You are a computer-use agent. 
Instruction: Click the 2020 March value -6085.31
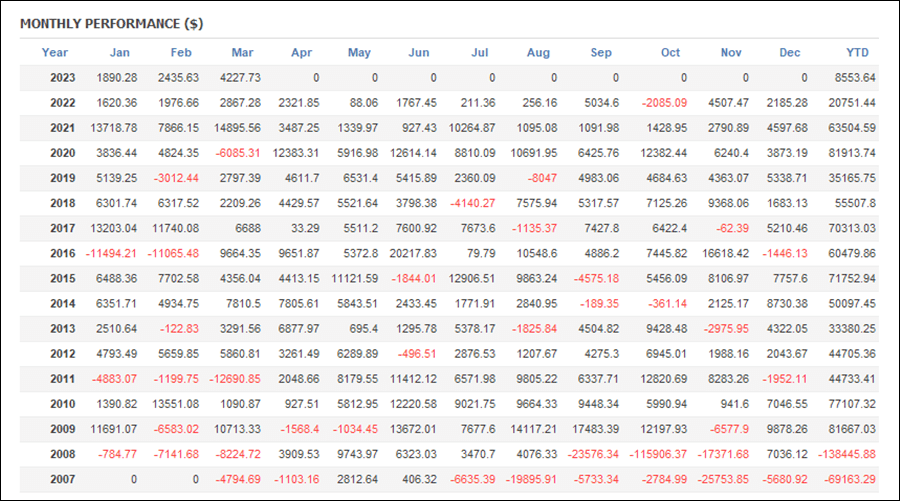[238, 153]
